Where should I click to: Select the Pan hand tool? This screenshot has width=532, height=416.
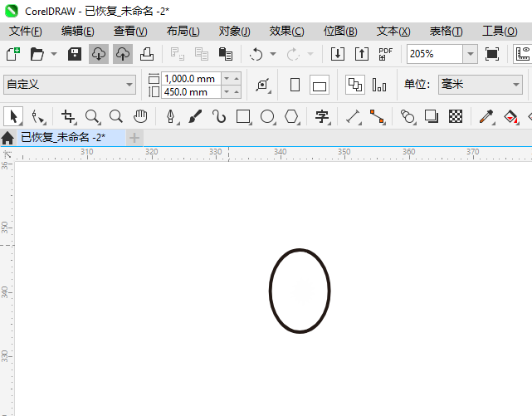(x=140, y=116)
